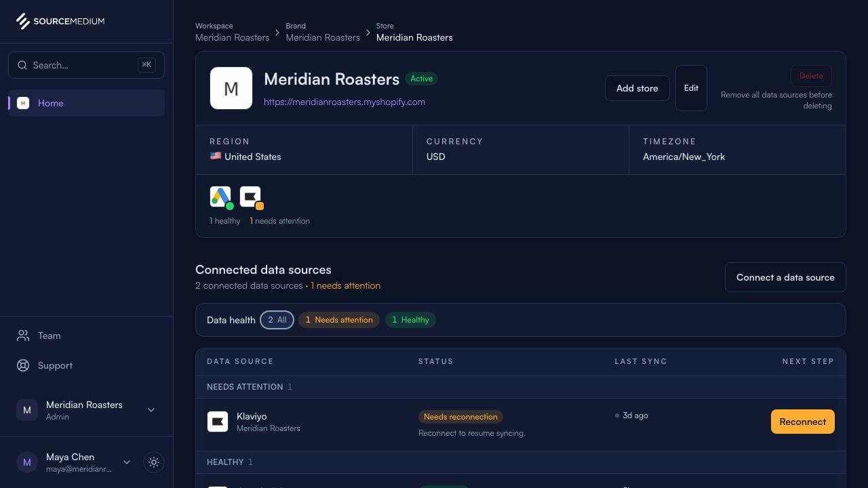Click the SourceMedium logo
This screenshot has width=868, height=488.
[x=60, y=21]
